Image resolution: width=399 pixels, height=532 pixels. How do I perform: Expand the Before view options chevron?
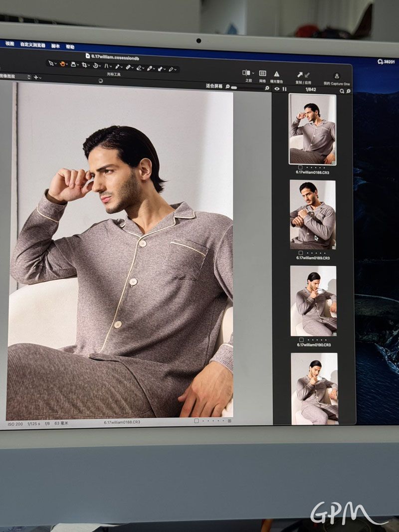pyautogui.click(x=253, y=73)
